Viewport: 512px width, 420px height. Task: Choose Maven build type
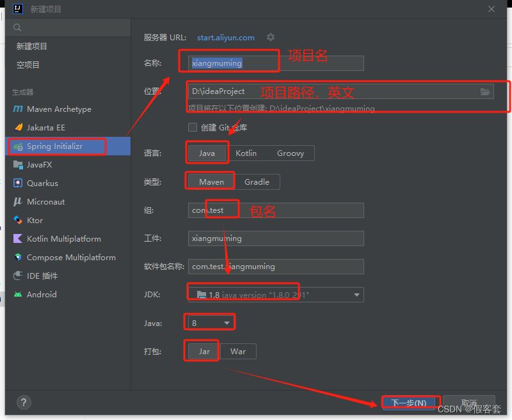pyautogui.click(x=212, y=182)
